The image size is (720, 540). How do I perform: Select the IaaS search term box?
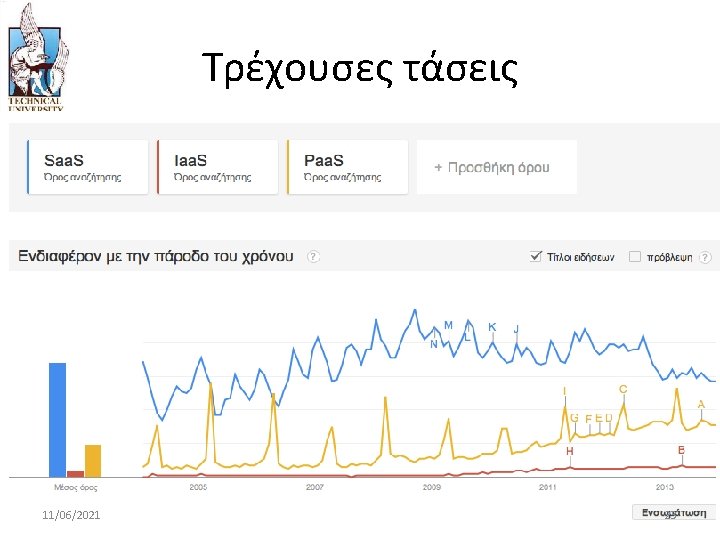click(217, 167)
